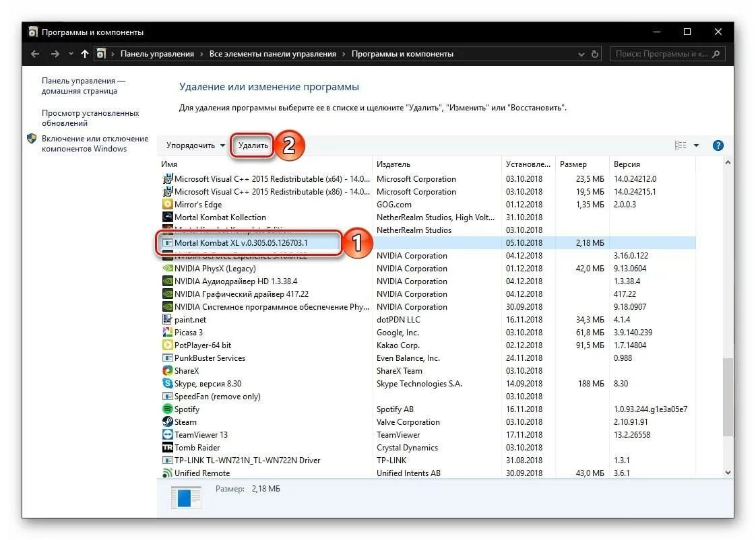Go forward with the right arrow
Viewport: 756px width, 540px height.
point(55,54)
